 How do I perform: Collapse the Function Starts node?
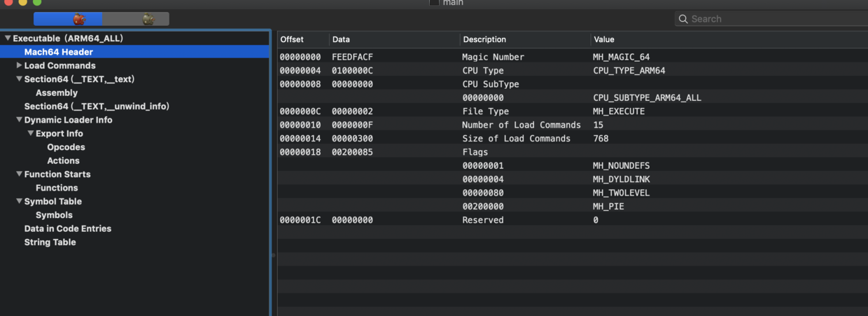pyautogui.click(x=19, y=174)
